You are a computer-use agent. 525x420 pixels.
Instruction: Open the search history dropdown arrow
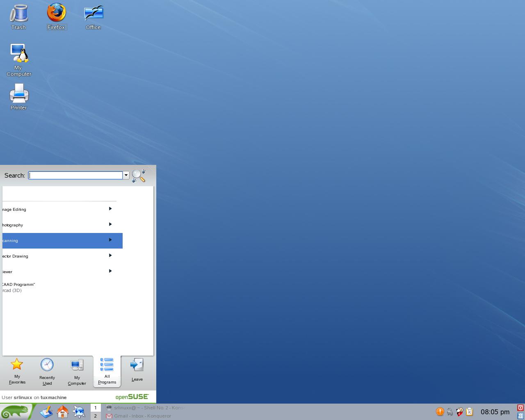tap(126, 176)
